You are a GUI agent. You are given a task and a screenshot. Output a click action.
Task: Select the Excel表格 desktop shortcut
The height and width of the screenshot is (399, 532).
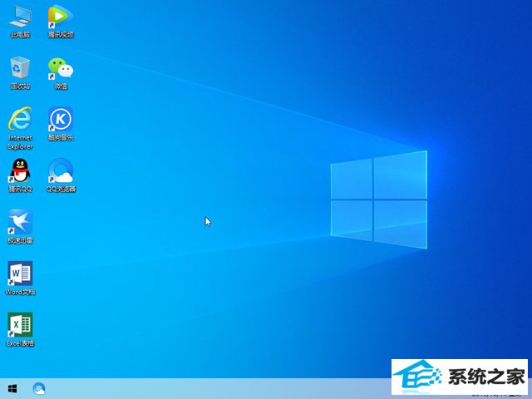20,325
